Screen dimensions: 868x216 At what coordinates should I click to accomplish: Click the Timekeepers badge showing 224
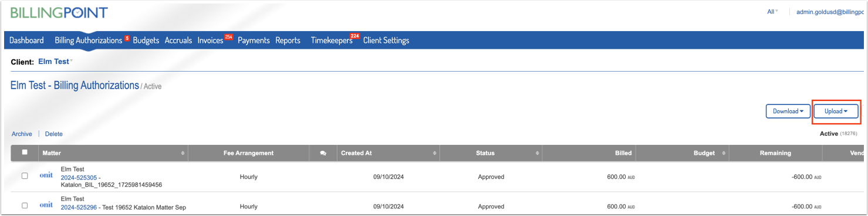pyautogui.click(x=354, y=36)
